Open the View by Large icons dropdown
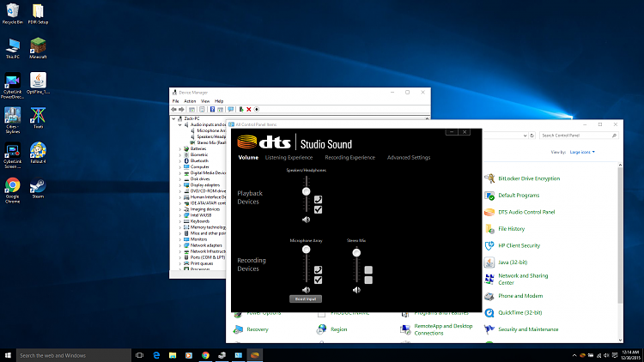 pos(582,153)
